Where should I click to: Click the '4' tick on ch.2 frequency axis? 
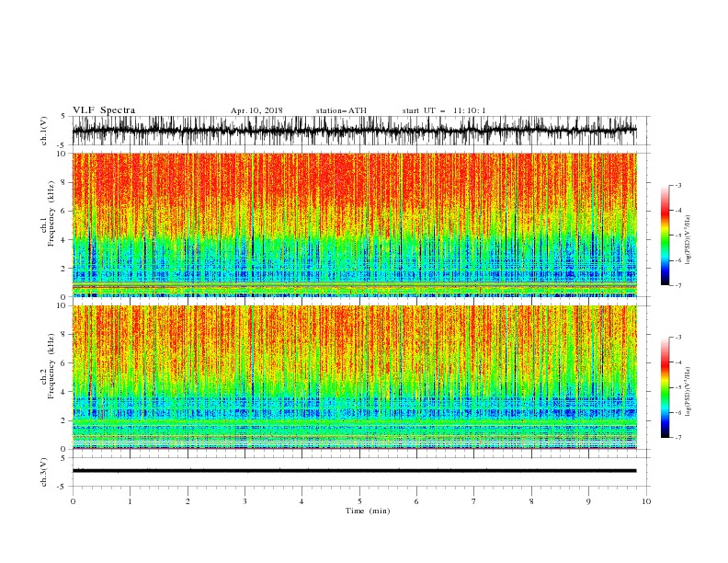pyautogui.click(x=64, y=392)
